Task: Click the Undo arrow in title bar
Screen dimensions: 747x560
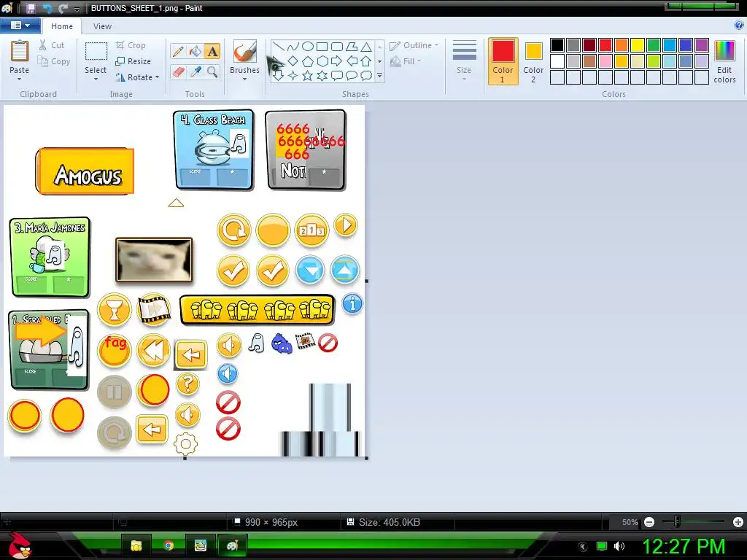Action: point(47,8)
